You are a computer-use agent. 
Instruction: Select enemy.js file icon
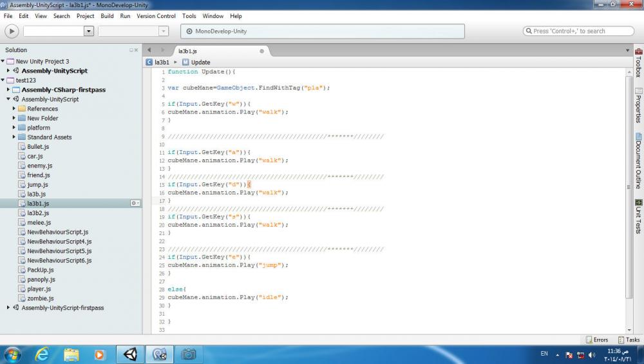pos(22,165)
